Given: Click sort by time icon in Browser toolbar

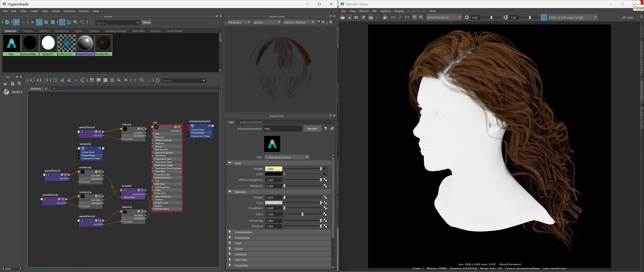Looking at the screenshot, I should [75, 22].
